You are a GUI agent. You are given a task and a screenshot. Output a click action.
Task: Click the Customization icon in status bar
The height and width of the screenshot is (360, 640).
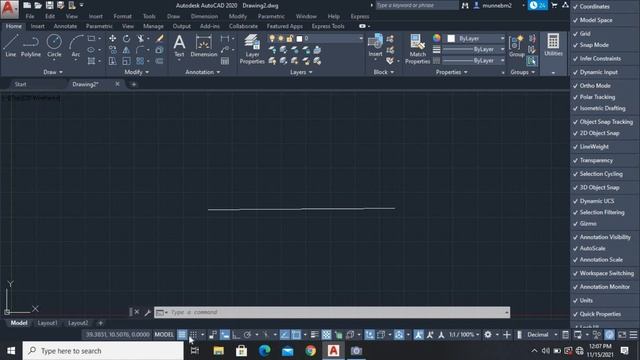pos(633,335)
